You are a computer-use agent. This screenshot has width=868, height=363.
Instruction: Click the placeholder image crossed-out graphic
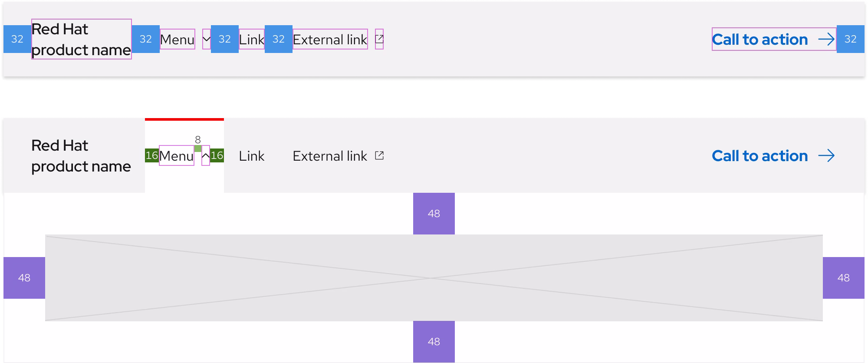click(434, 278)
